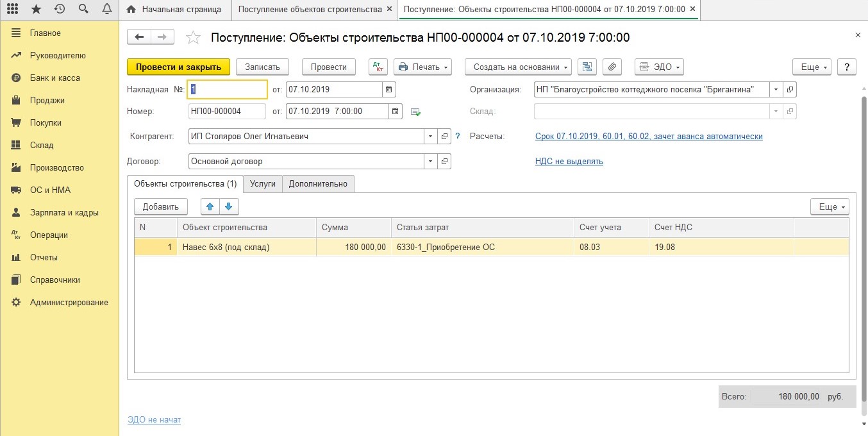Move row down with blue arrow
The width and height of the screenshot is (868, 436).
click(x=230, y=206)
